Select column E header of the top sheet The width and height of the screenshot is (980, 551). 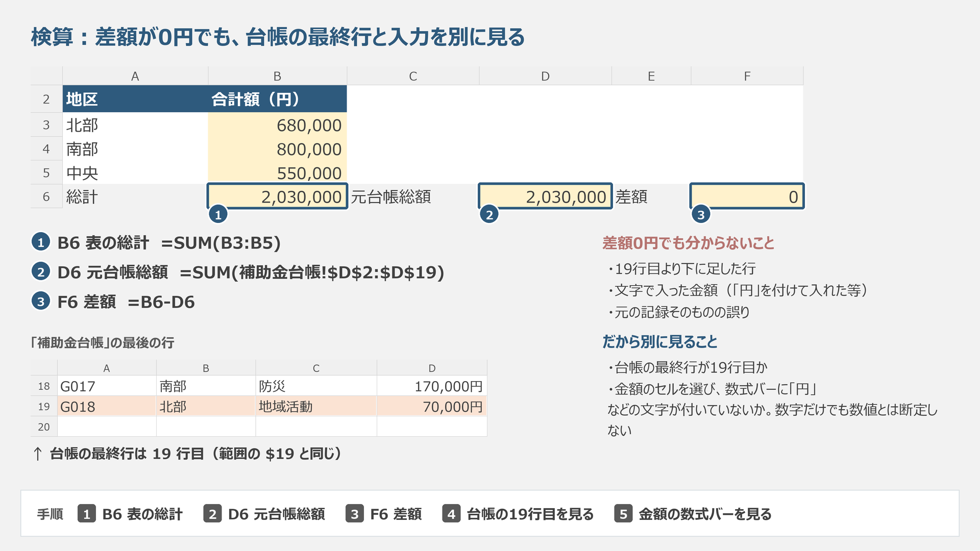pyautogui.click(x=651, y=76)
